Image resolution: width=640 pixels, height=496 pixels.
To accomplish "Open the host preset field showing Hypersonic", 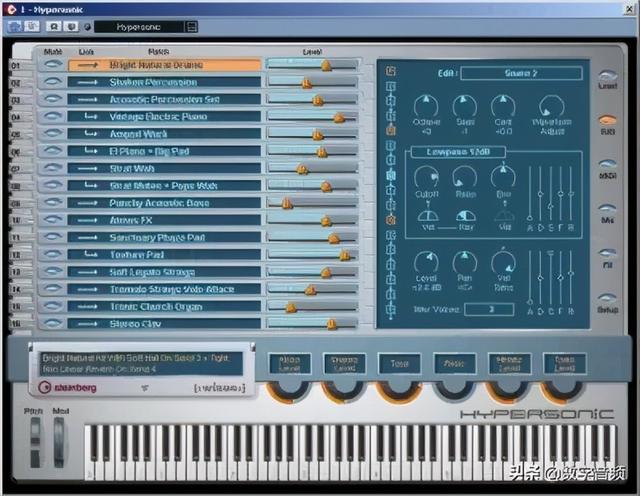I will 139,27.
